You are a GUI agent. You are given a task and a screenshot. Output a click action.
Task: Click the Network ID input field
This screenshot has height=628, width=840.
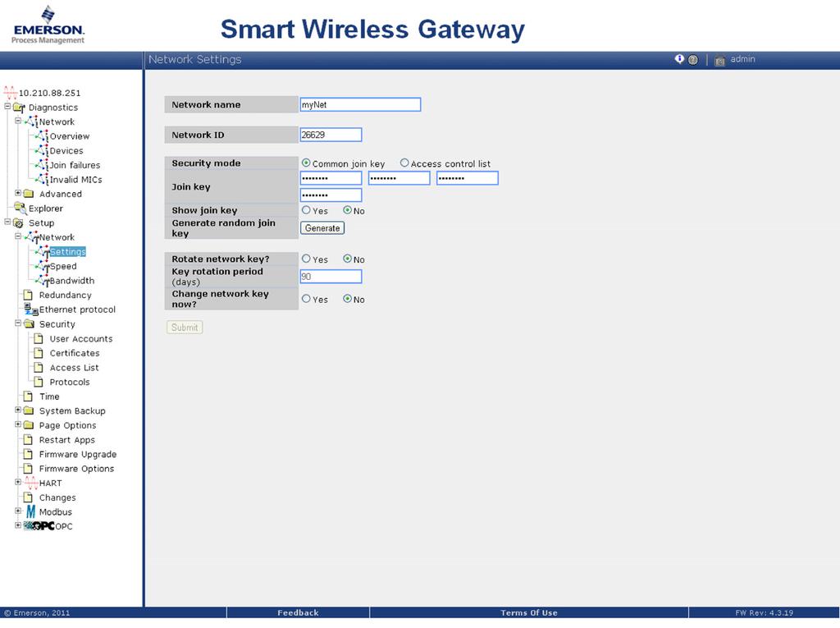pos(331,135)
